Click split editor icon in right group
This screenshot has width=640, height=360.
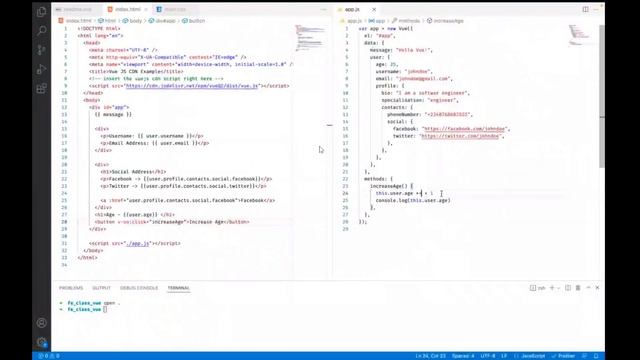[x=585, y=9]
